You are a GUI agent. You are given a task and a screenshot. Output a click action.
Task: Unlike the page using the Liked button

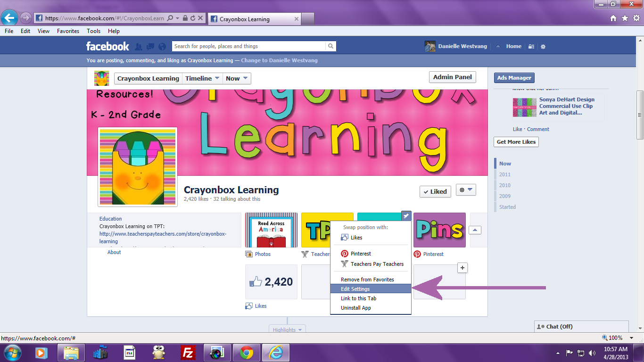click(x=435, y=191)
